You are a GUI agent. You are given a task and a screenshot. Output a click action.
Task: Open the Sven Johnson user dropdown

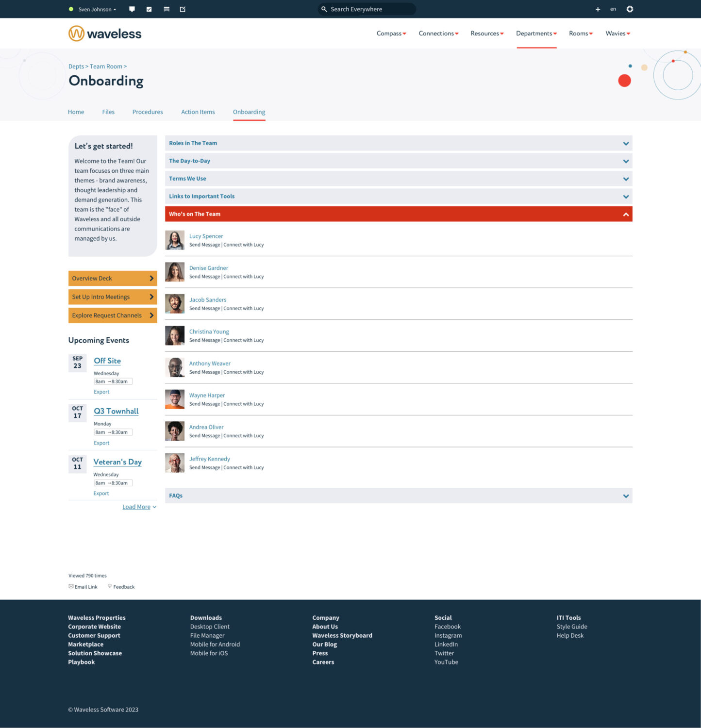[97, 9]
